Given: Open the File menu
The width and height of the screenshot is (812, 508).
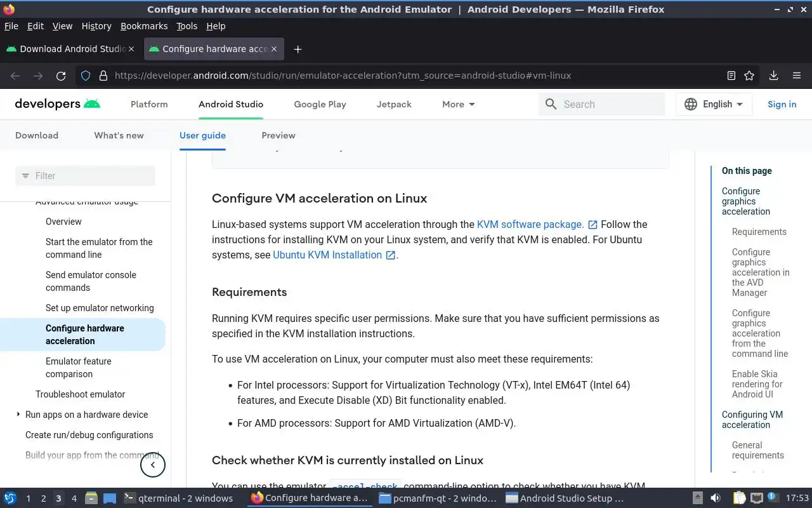Looking at the screenshot, I should [x=11, y=26].
